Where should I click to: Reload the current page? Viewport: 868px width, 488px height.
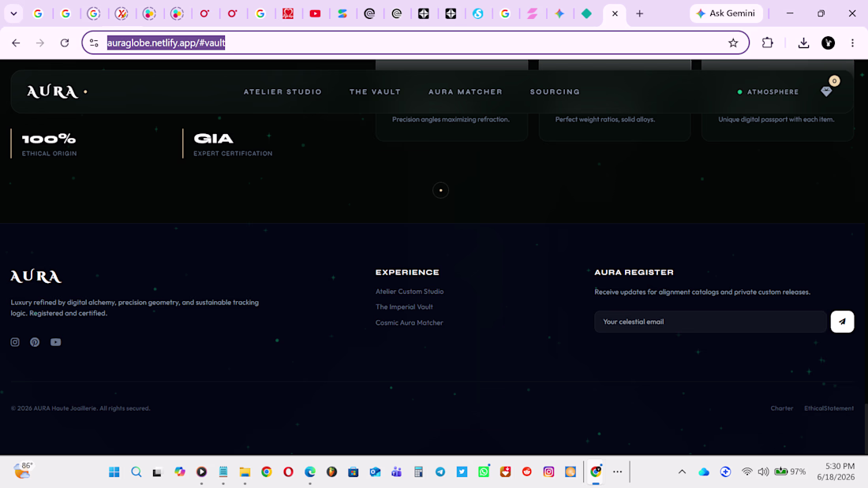pyautogui.click(x=65, y=43)
